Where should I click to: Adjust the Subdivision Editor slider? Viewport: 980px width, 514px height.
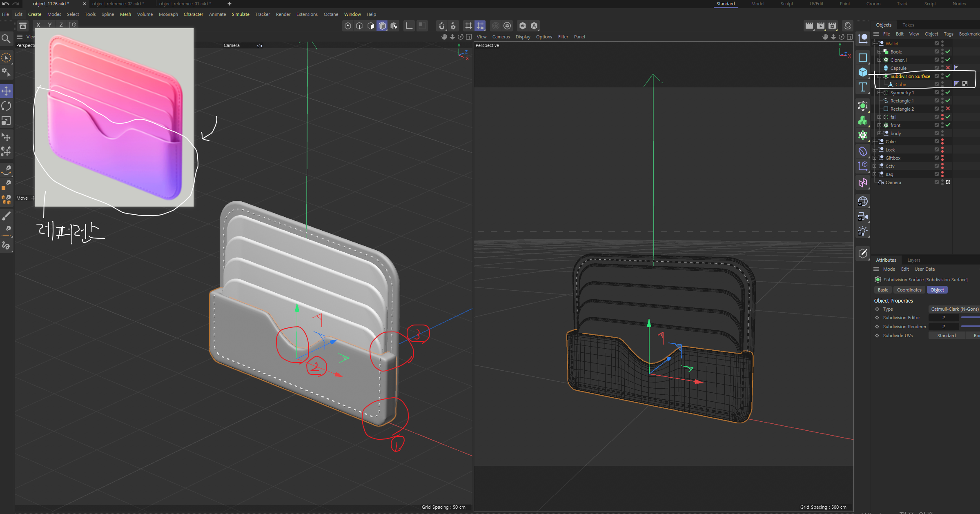click(x=970, y=318)
